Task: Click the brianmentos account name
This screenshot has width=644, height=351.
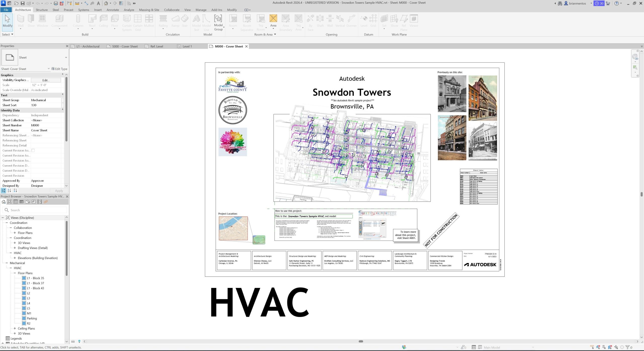Action: 577,3
